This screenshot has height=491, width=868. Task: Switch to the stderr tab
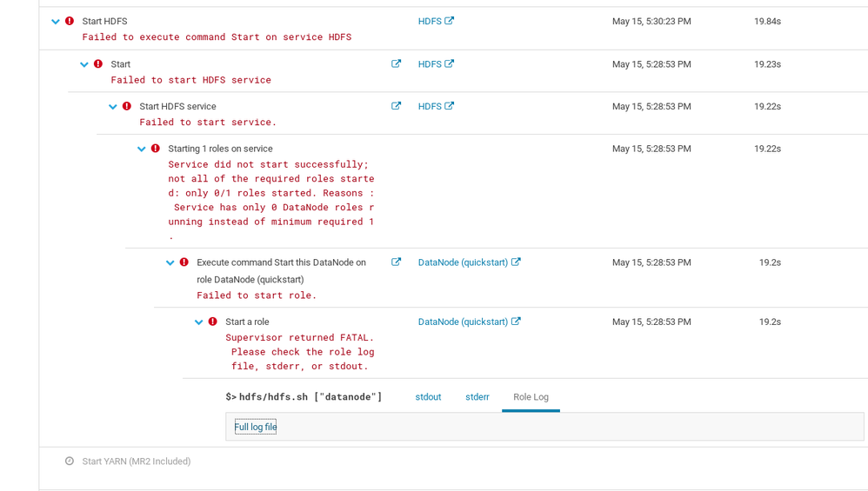477,397
